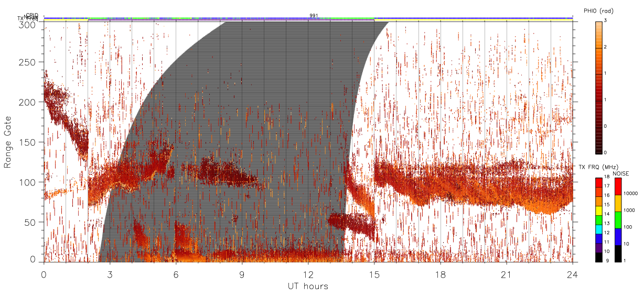This screenshot has width=644, height=297.
Task: Click the '15' UT hours tick label
Action: pyautogui.click(x=374, y=274)
